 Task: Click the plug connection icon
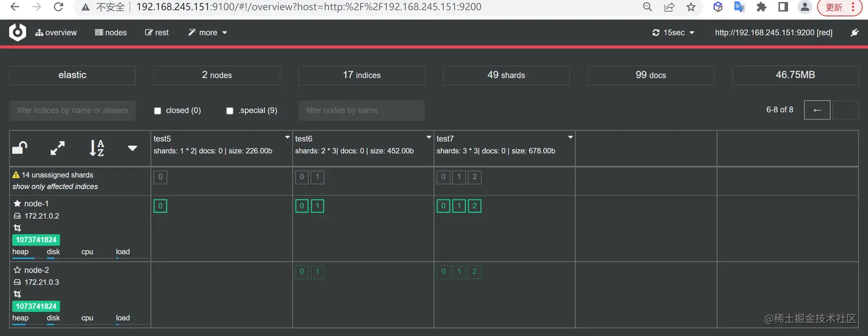coord(854,33)
